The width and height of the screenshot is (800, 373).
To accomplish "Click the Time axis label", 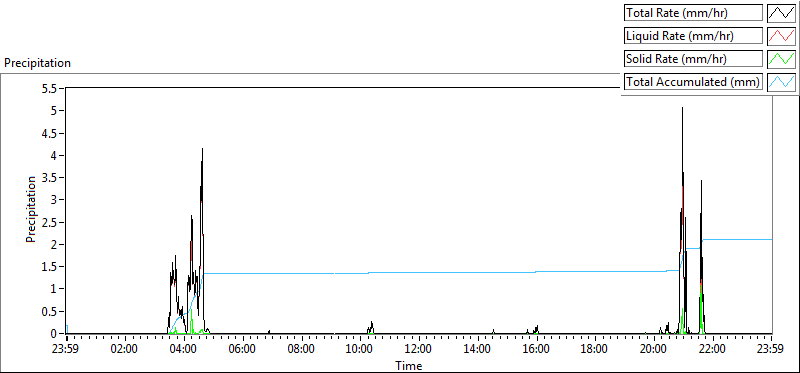I will pyautogui.click(x=408, y=366).
